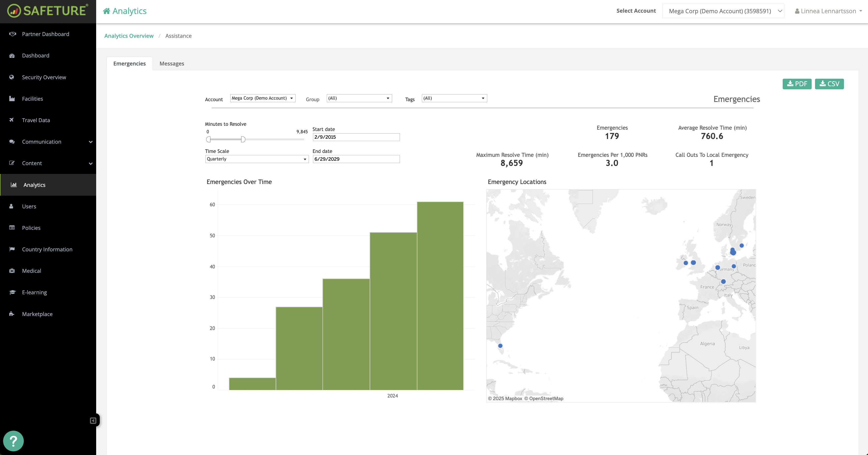Open the Time Scale dropdown showing Quarterly

coord(257,159)
